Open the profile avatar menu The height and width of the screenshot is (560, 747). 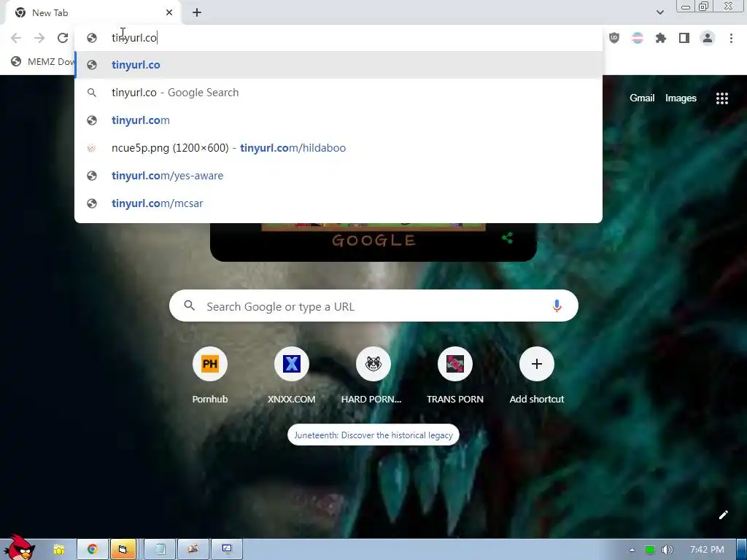pyautogui.click(x=708, y=38)
